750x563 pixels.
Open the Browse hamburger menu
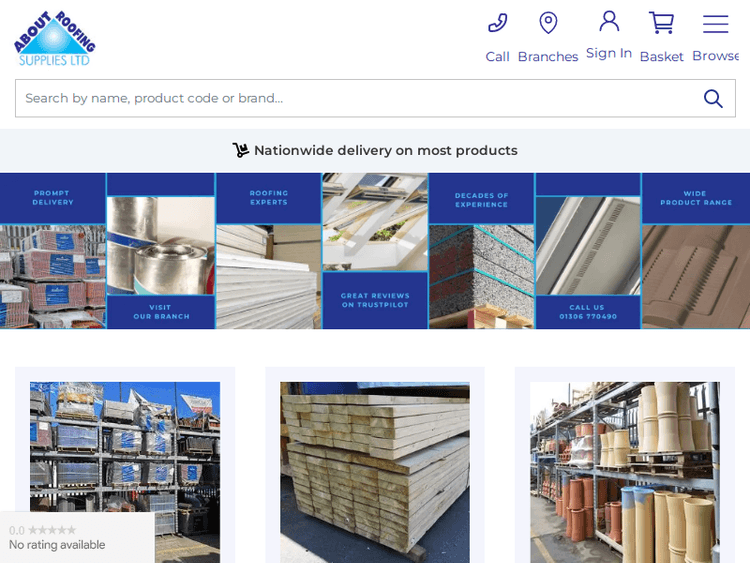pyautogui.click(x=715, y=24)
